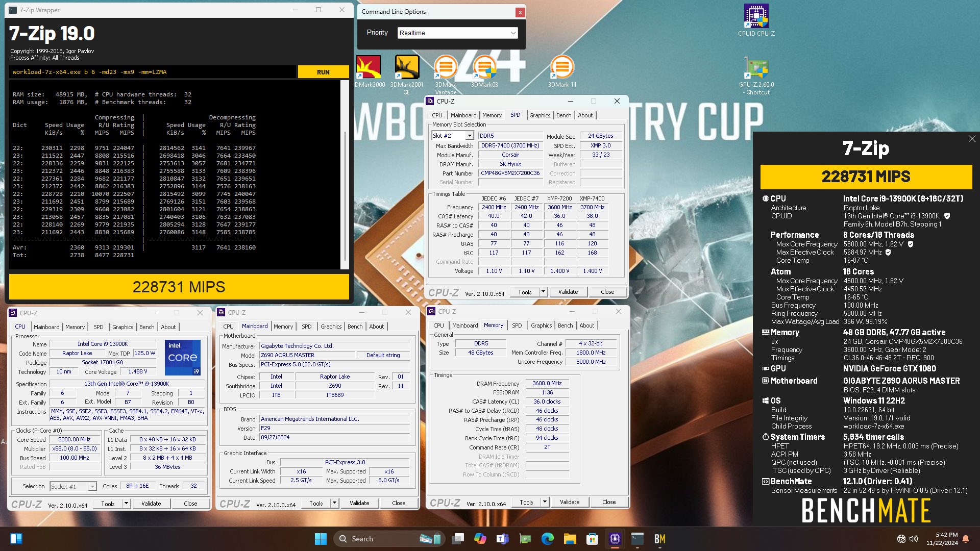The width and height of the screenshot is (980, 551).
Task: Open the widgets button at taskbar left
Action: pos(16,539)
